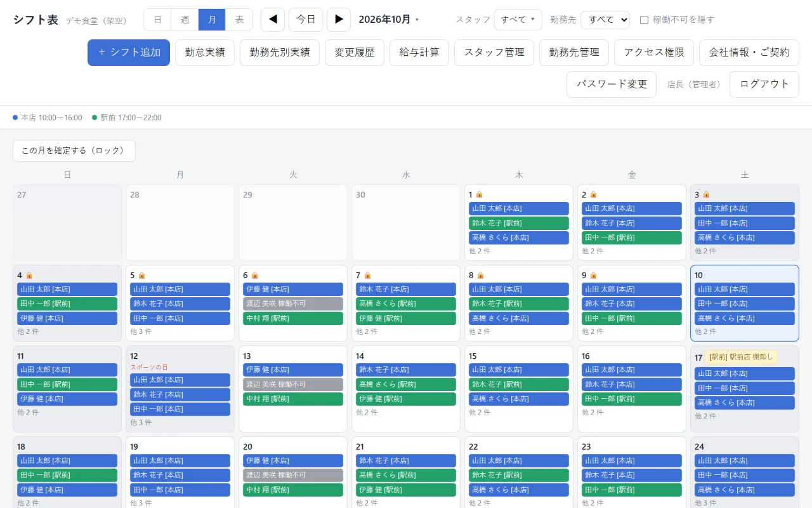The height and width of the screenshot is (508, 812).
Task: Switch to the 日 view tab
Action: (x=157, y=20)
